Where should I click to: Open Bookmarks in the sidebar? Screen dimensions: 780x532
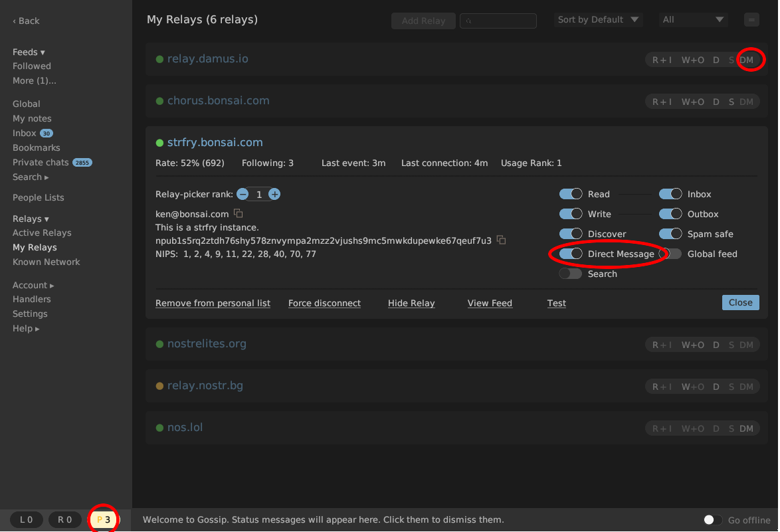(x=37, y=147)
